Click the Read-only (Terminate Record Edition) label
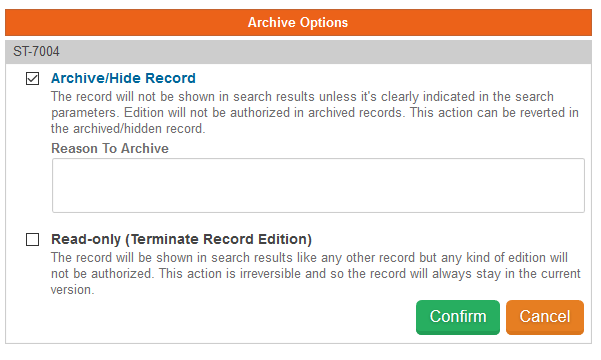The width and height of the screenshot is (601, 360). pos(181,239)
